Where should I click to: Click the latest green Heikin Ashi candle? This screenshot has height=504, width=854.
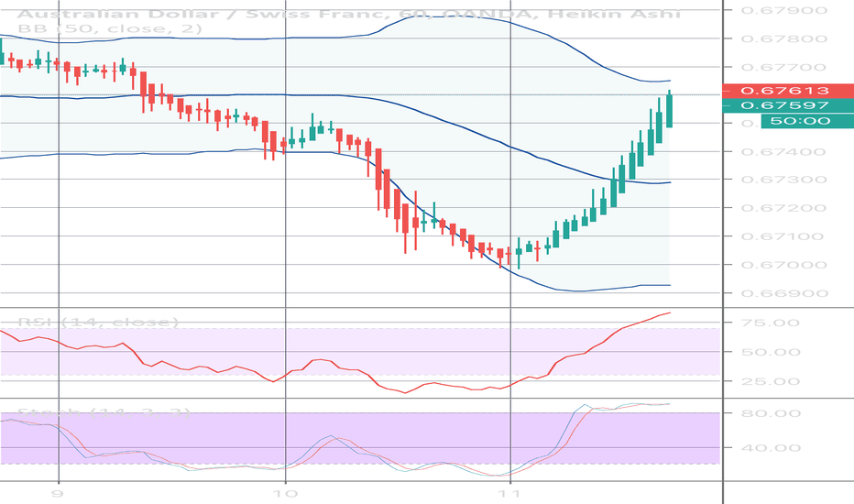tap(670, 111)
